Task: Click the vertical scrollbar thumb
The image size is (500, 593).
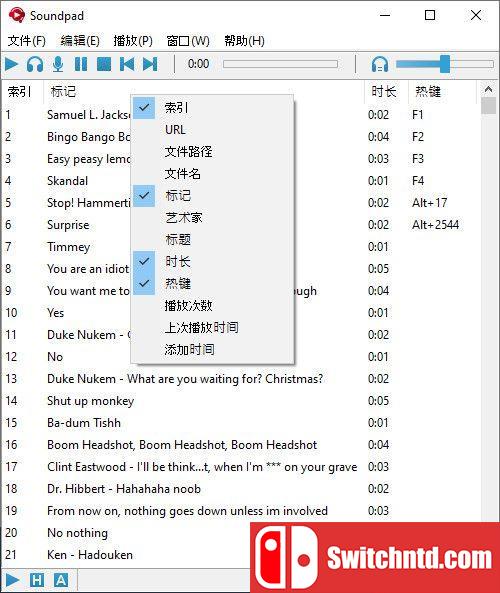Action: [488, 106]
